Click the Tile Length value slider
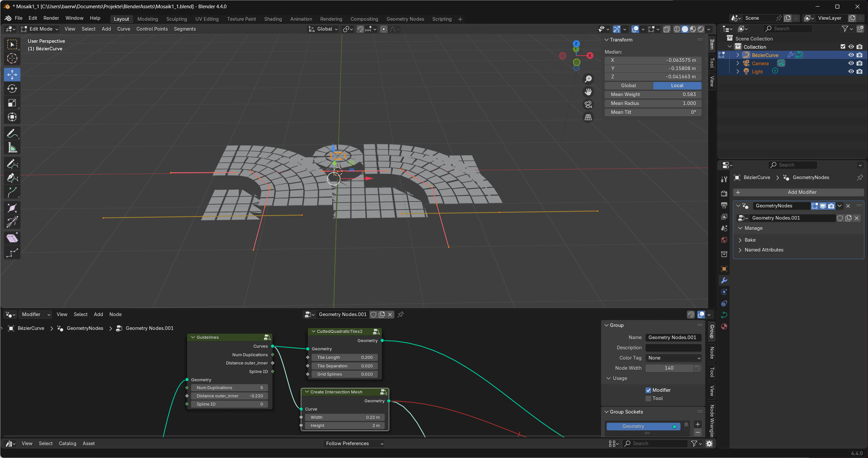Viewport: 868px width, 458px height. tap(344, 357)
